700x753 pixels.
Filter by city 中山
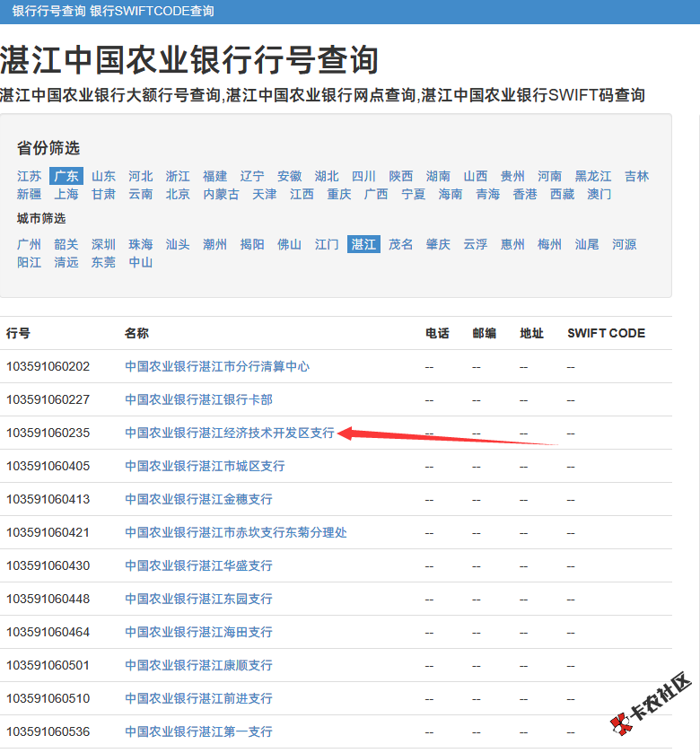(x=141, y=262)
